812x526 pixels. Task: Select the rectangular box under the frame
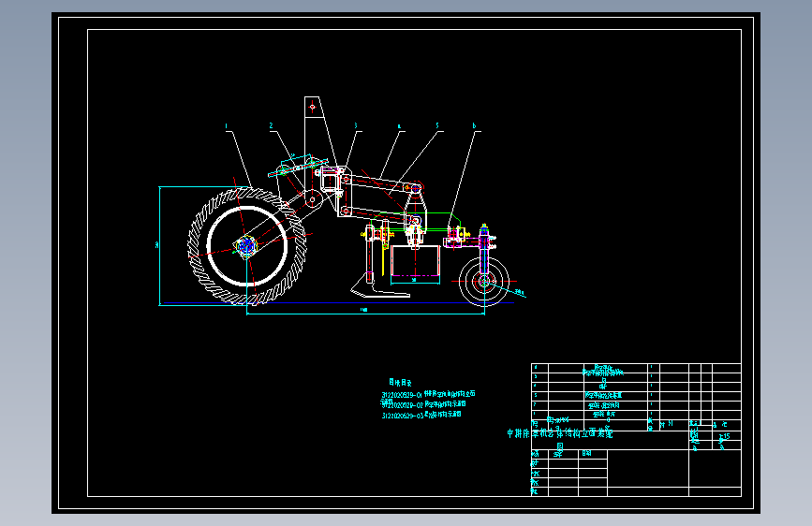coord(415,261)
